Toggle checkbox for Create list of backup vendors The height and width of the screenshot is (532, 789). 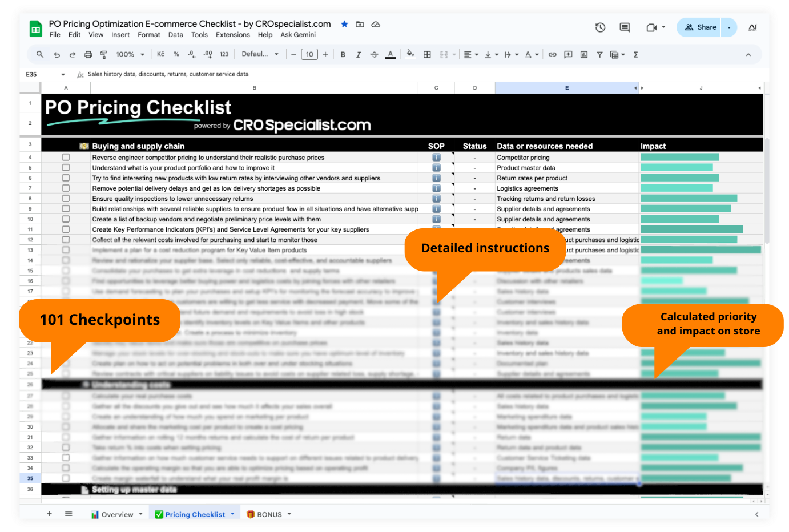point(66,219)
